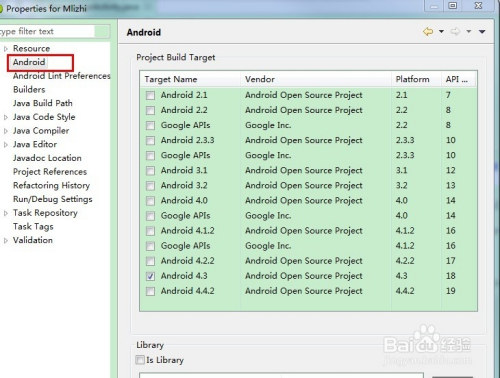
Task: Open the Task Tags page
Action: click(x=33, y=227)
